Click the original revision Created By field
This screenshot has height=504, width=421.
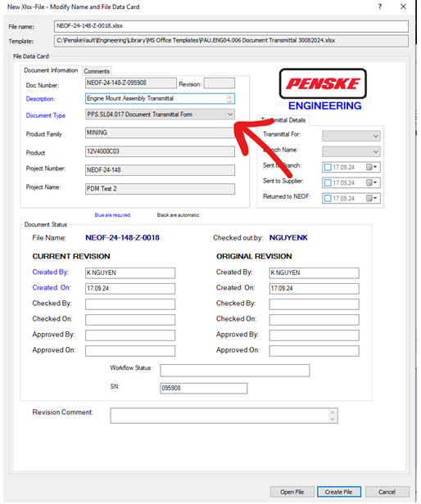[315, 273]
